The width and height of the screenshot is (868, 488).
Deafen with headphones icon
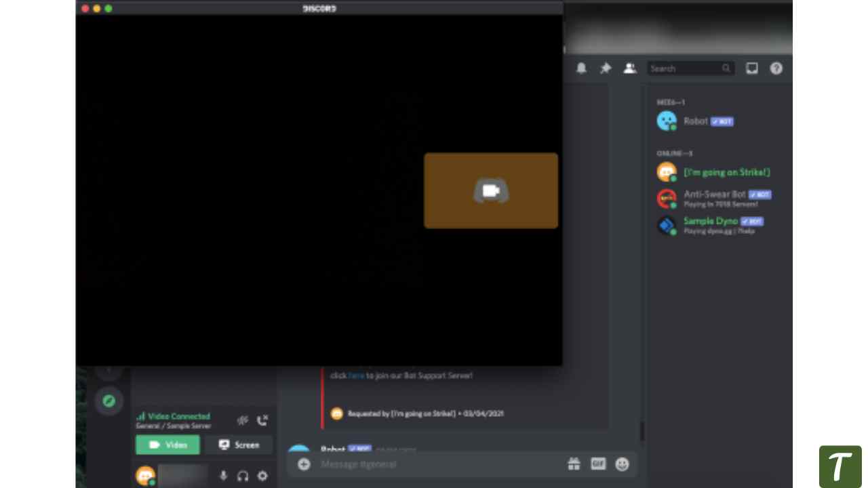click(x=243, y=476)
